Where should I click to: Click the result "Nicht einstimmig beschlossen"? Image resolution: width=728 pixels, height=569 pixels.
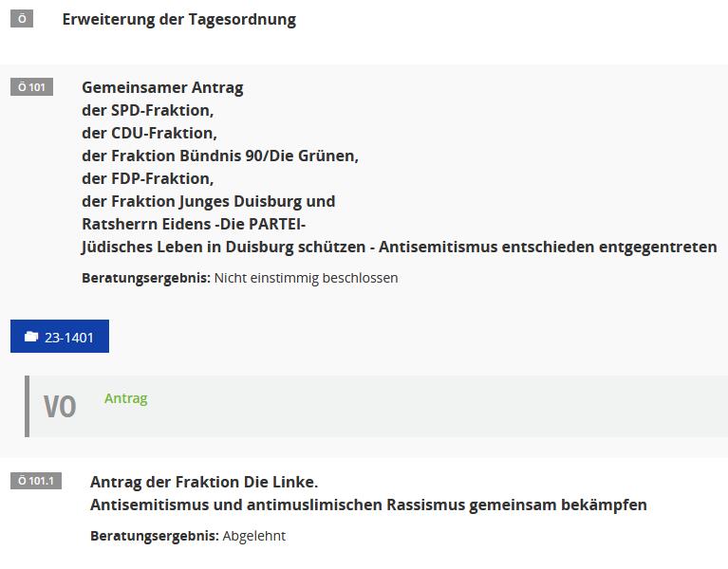point(306,278)
